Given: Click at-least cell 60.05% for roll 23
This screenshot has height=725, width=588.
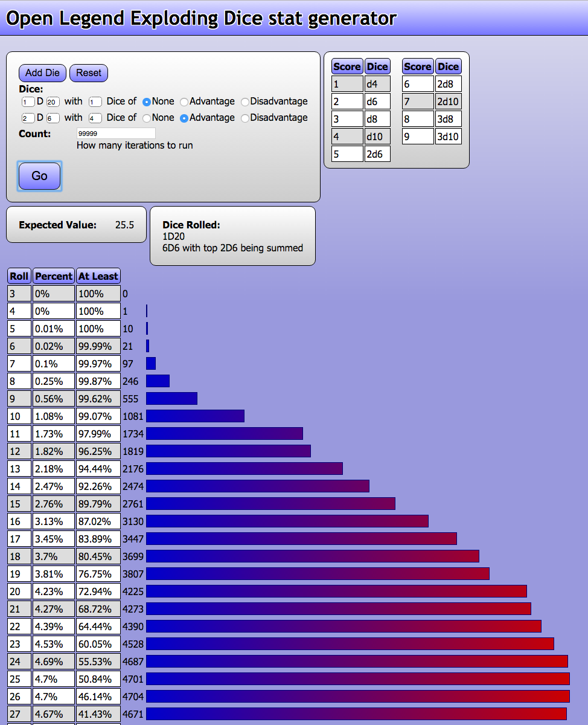Looking at the screenshot, I should click(x=98, y=644).
